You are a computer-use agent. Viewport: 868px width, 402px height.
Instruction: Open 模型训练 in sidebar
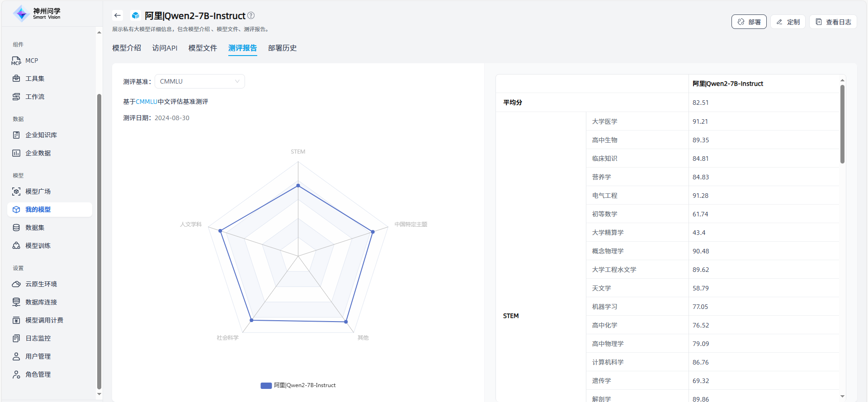click(38, 246)
